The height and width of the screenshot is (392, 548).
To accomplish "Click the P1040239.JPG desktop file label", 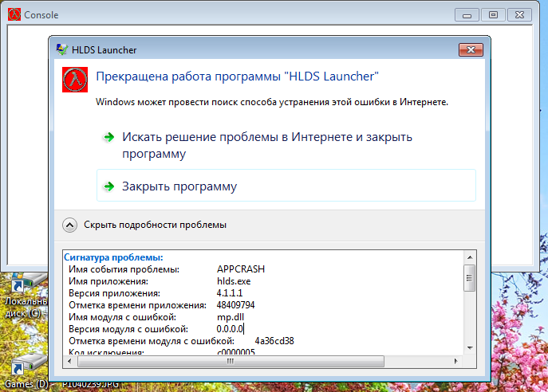I will (x=90, y=384).
